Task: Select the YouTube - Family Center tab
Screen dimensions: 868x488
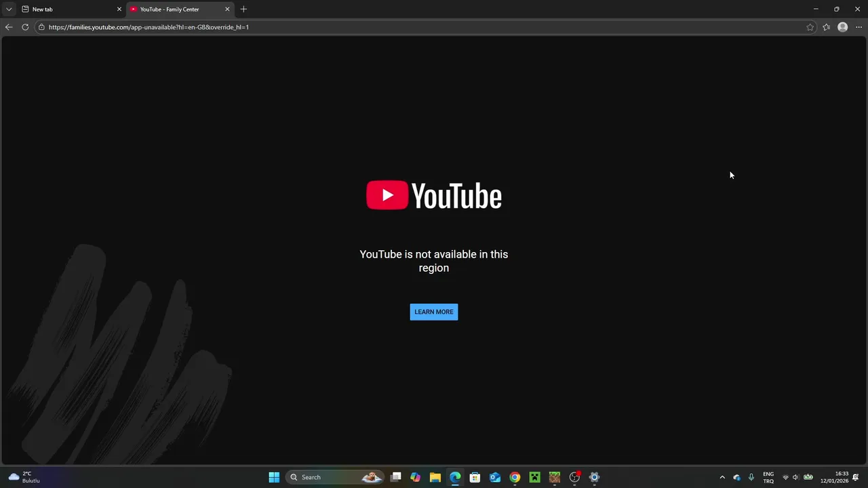Action: coord(180,9)
